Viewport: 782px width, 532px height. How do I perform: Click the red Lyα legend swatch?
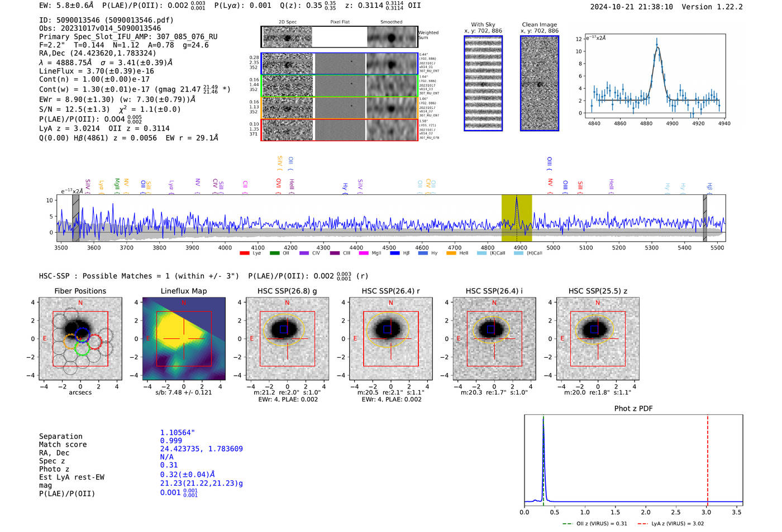click(x=244, y=253)
